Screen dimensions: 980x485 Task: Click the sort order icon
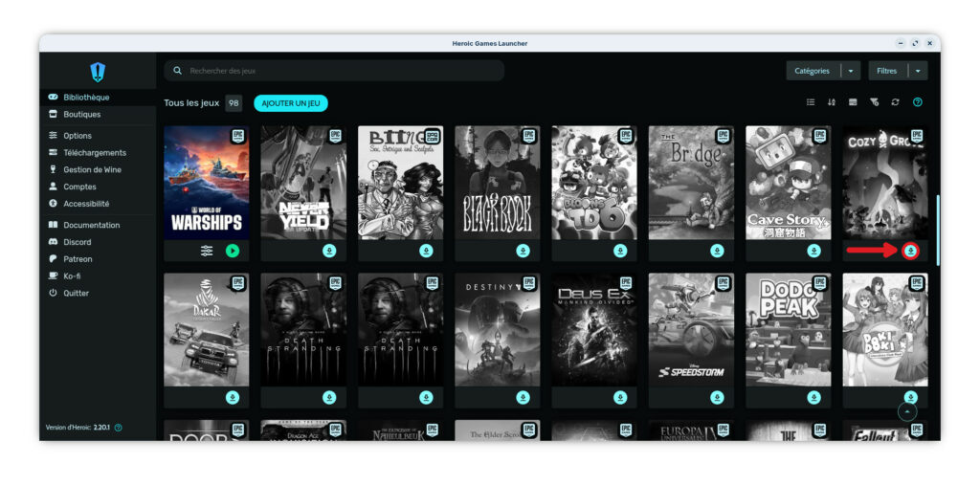click(x=832, y=102)
